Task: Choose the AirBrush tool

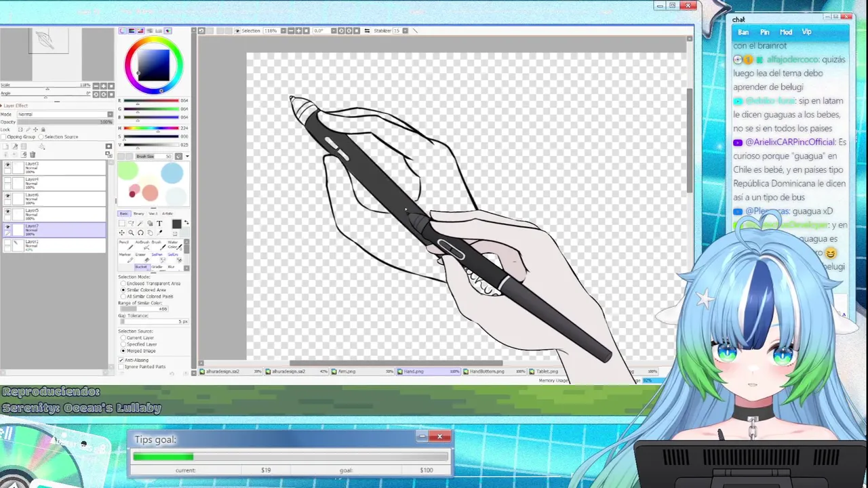Action: coord(142,245)
